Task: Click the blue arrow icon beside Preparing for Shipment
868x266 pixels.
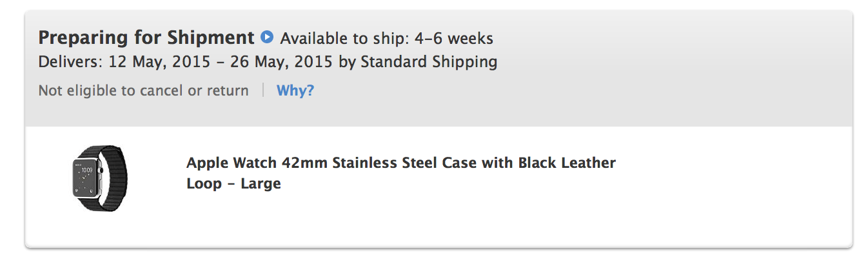Action: 267,37
